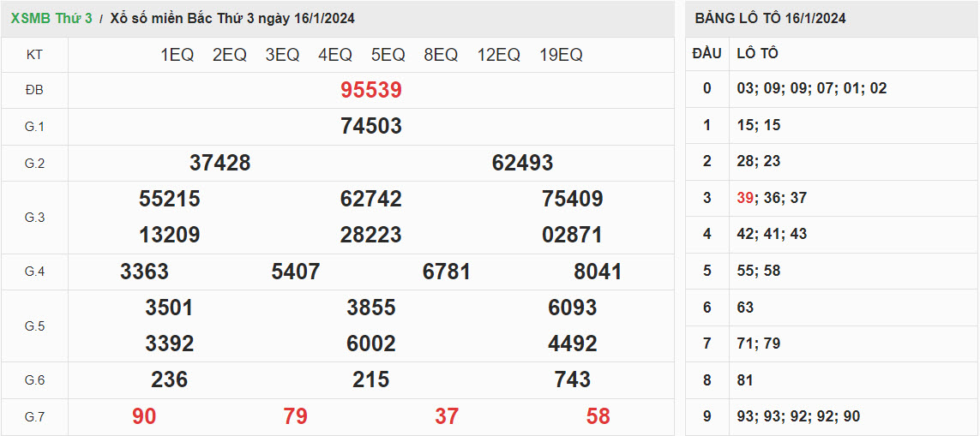Click the special prize number 95539
Screen dimensions: 980x436
(370, 90)
